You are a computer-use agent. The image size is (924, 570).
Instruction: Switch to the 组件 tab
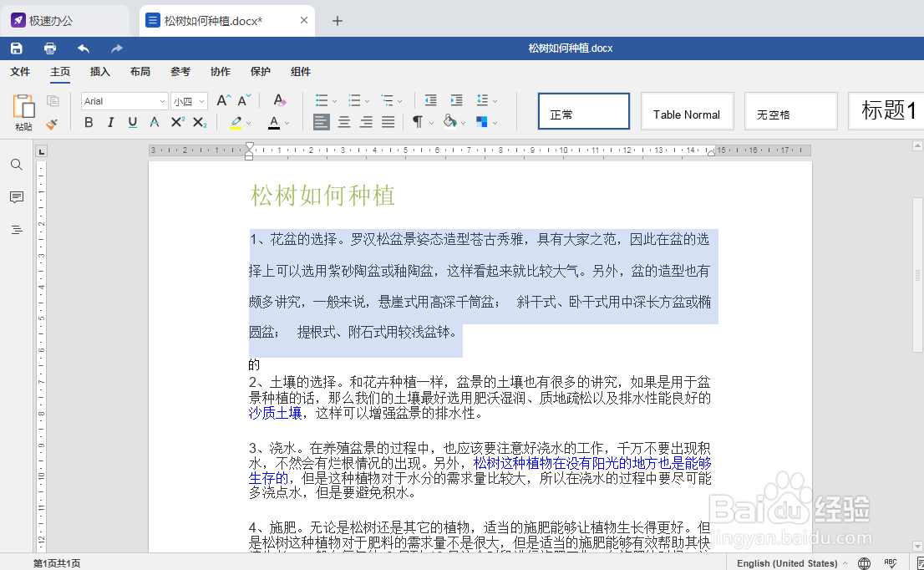pyautogui.click(x=301, y=71)
